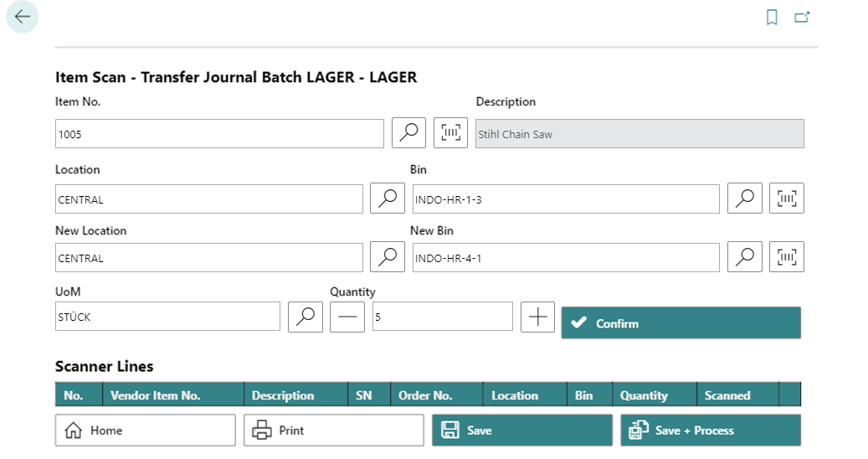The width and height of the screenshot is (868, 459).
Task: Click the Scanned column header
Action: point(738,395)
